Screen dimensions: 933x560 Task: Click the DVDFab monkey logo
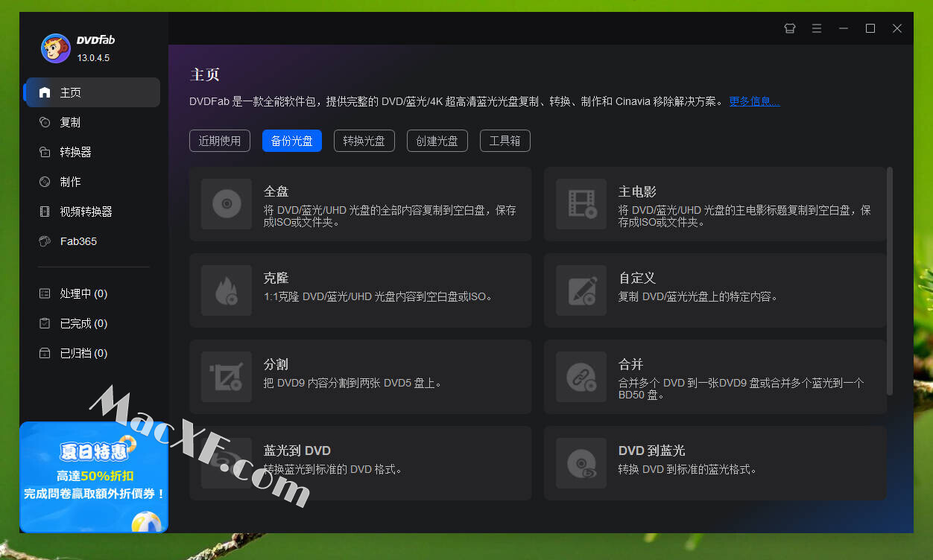pos(56,48)
